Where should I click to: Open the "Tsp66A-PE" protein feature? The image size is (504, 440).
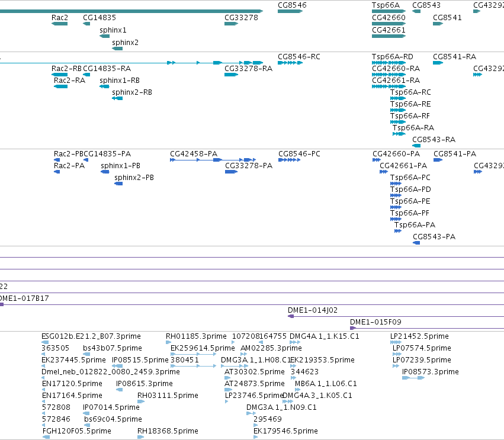tap(410, 202)
